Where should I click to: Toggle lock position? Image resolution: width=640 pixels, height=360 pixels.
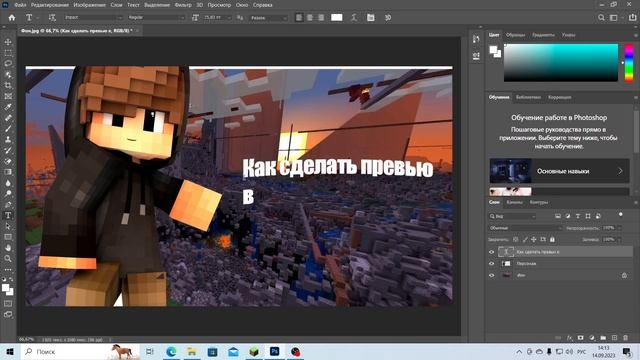click(x=534, y=240)
